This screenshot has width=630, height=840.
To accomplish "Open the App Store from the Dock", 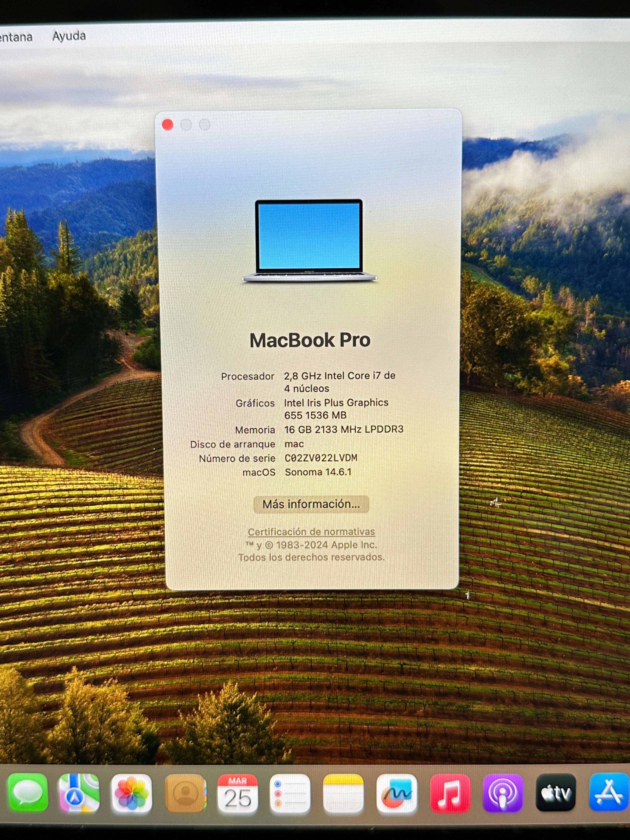I will 609,792.
